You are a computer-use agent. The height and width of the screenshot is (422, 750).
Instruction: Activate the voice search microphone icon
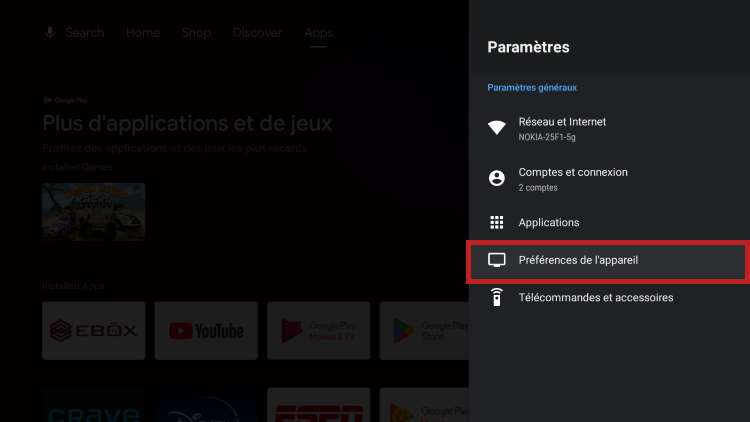pyautogui.click(x=50, y=33)
